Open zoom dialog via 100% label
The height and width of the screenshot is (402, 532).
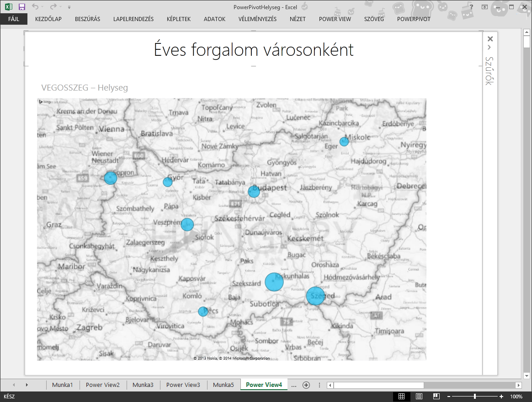pyautogui.click(x=516, y=396)
